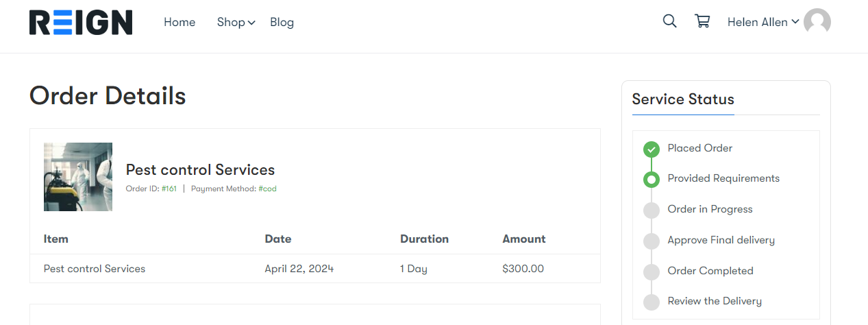
Task: Go to the Home menu item
Action: pos(179,22)
